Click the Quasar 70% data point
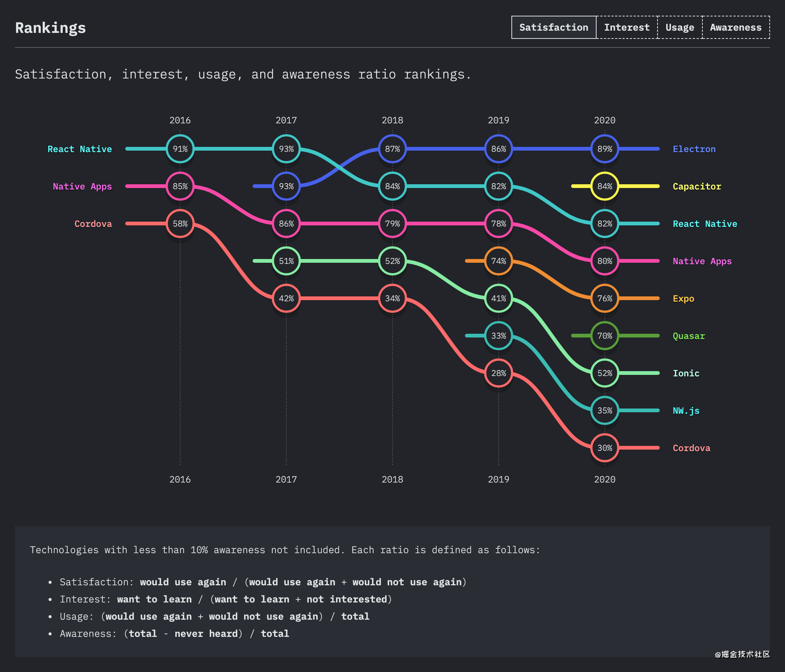Image resolution: width=785 pixels, height=672 pixels. (x=605, y=336)
